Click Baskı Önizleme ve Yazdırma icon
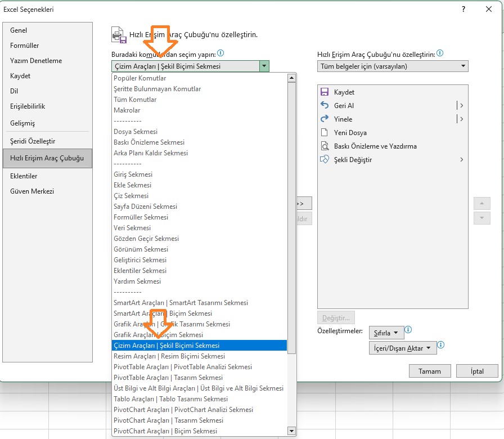Image resolution: width=504 pixels, height=439 pixels. point(325,146)
